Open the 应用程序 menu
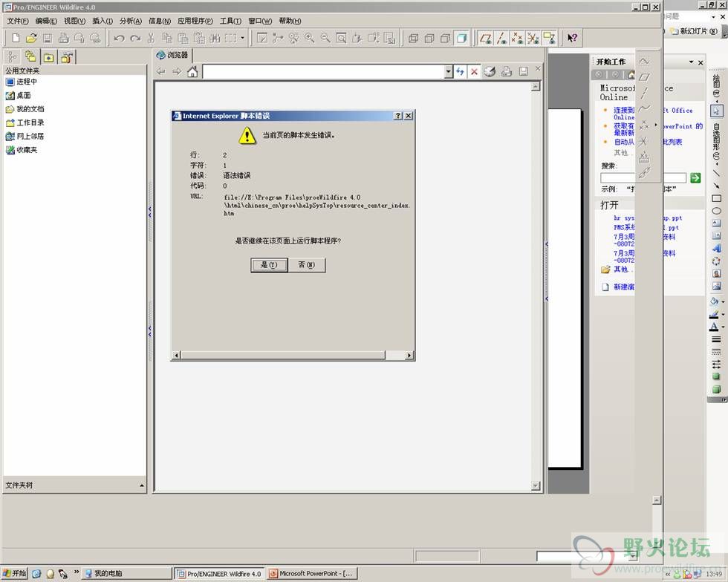 pyautogui.click(x=195, y=21)
